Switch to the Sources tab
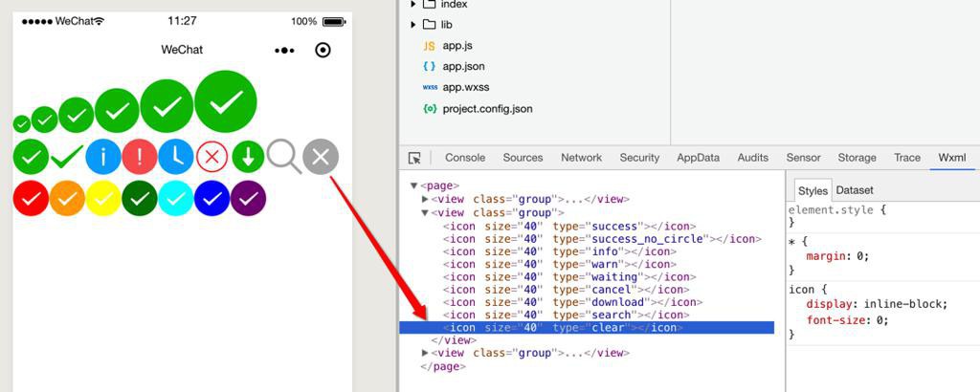This screenshot has width=980, height=392. click(523, 158)
